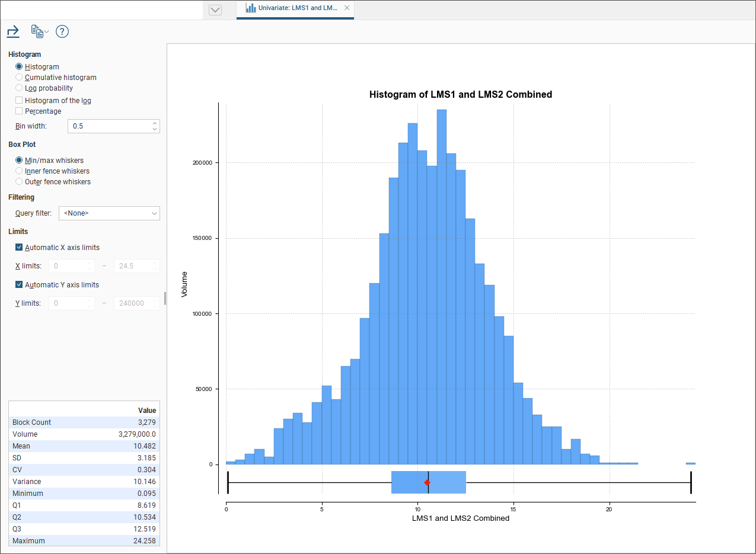Click the red mean diamond marker
The height and width of the screenshot is (554, 756).
tap(427, 483)
